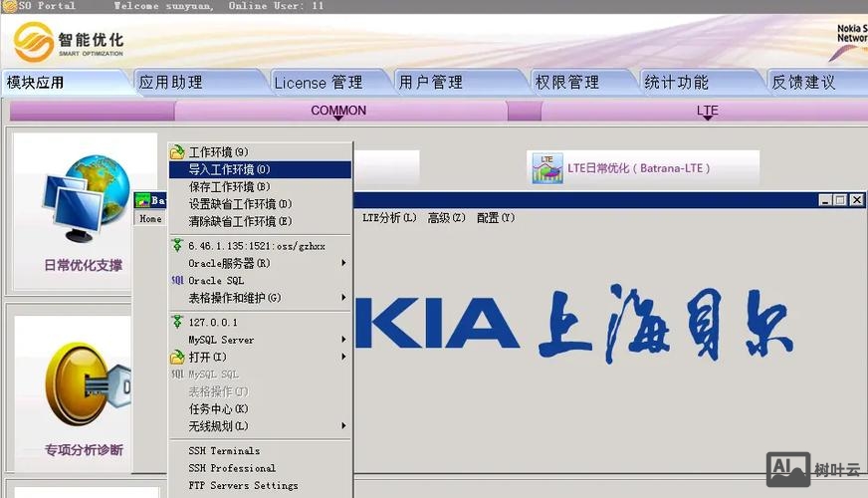Click the open-folder icon beside 打开
This screenshot has height=498, width=868.
[177, 357]
